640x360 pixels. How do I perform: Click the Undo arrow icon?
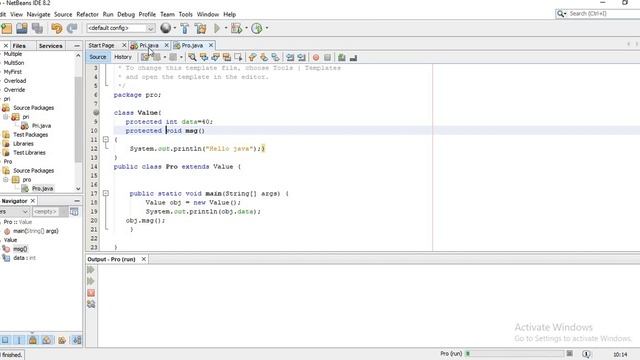56,28
